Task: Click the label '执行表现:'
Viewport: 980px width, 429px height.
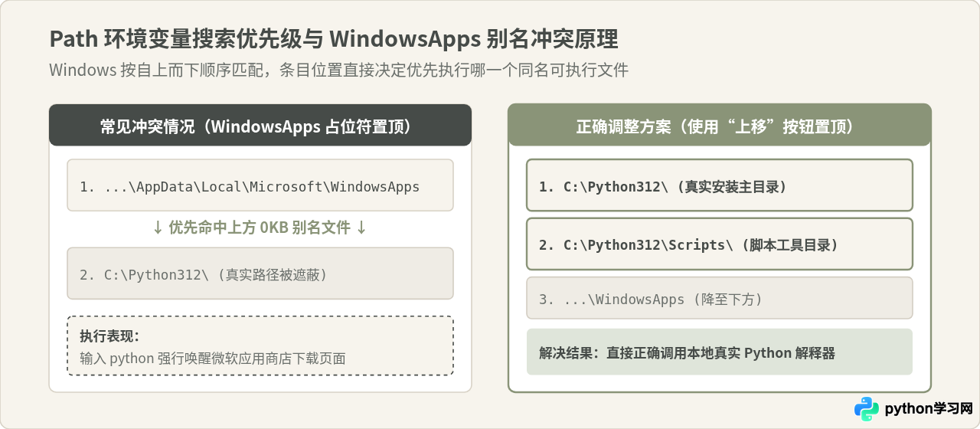Action: click(109, 336)
